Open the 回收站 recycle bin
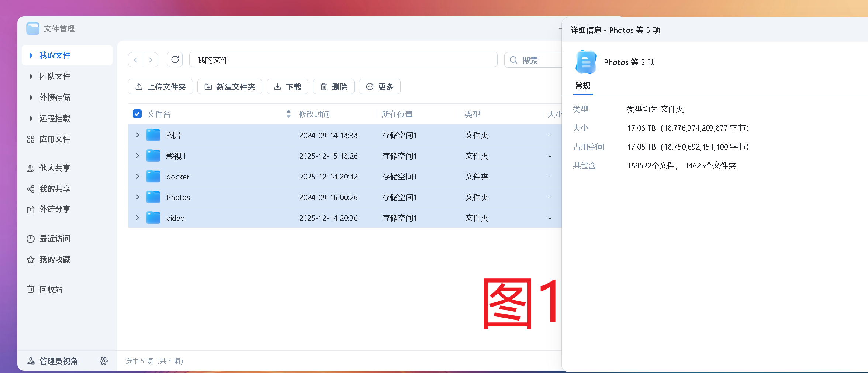This screenshot has height=373, width=868. pos(51,289)
